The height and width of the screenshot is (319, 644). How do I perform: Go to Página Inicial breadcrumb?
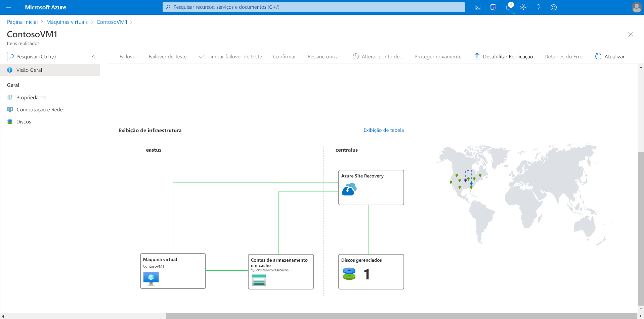click(22, 22)
